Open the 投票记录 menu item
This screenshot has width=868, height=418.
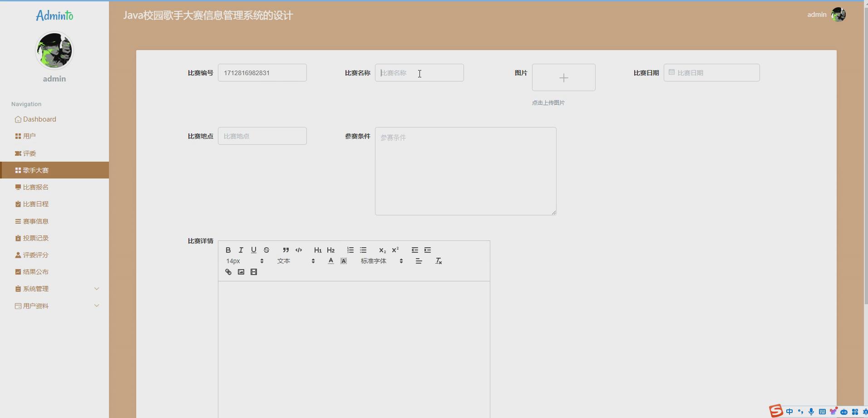point(54,238)
